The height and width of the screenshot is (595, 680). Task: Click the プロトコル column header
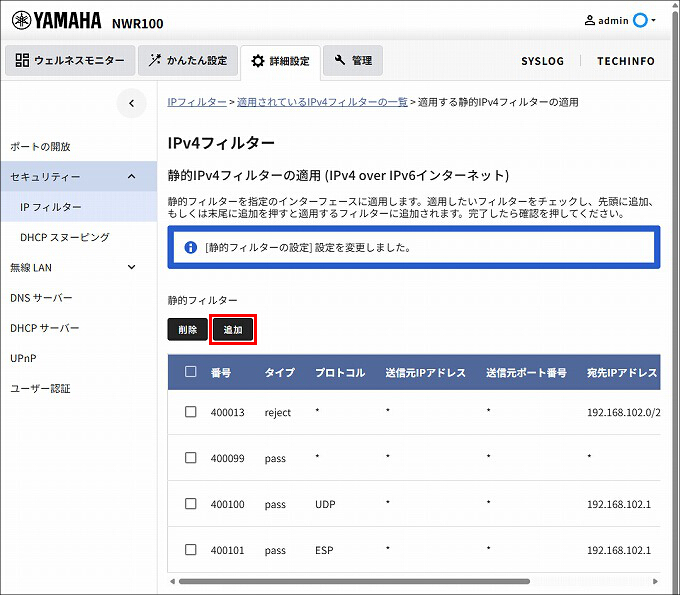pos(340,373)
